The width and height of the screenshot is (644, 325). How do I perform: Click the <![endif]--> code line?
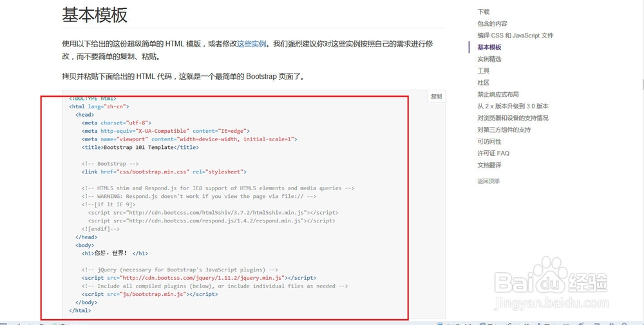[x=100, y=229]
